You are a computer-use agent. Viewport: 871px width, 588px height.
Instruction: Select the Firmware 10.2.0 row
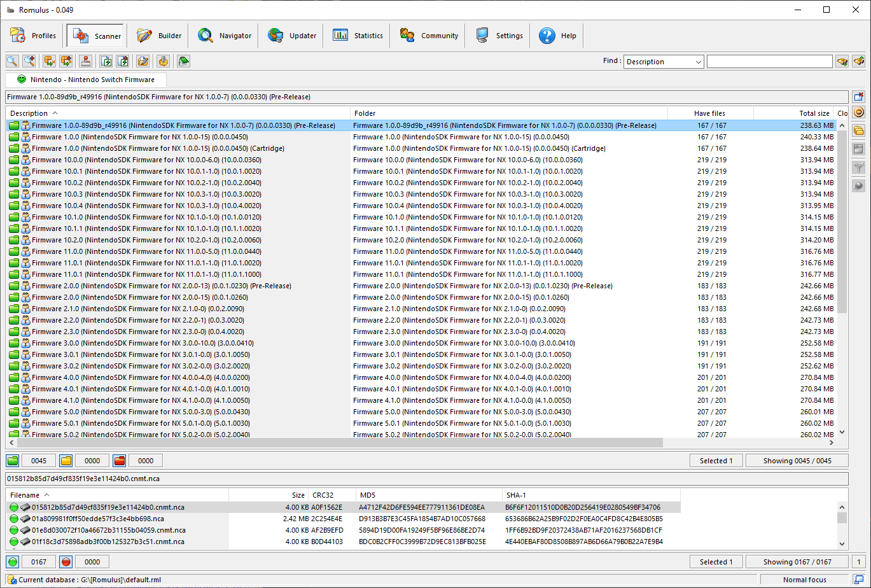(422, 240)
